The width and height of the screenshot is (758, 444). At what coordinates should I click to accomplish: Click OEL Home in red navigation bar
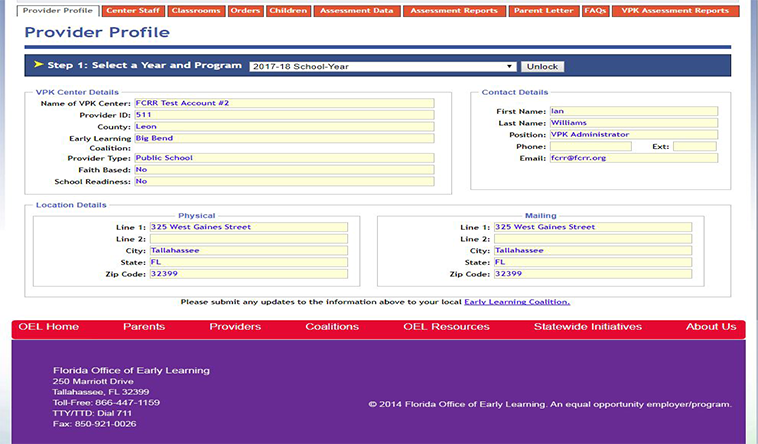[x=48, y=327]
